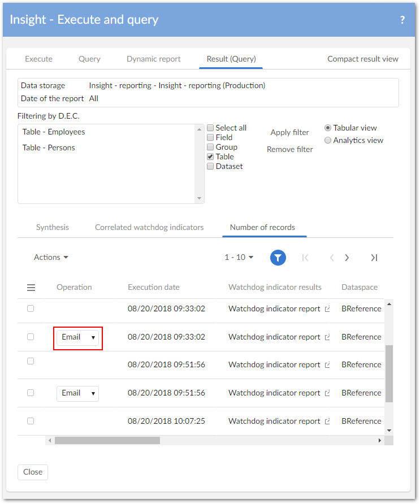
Task: Expand the Actions dropdown menu
Action: 51,257
